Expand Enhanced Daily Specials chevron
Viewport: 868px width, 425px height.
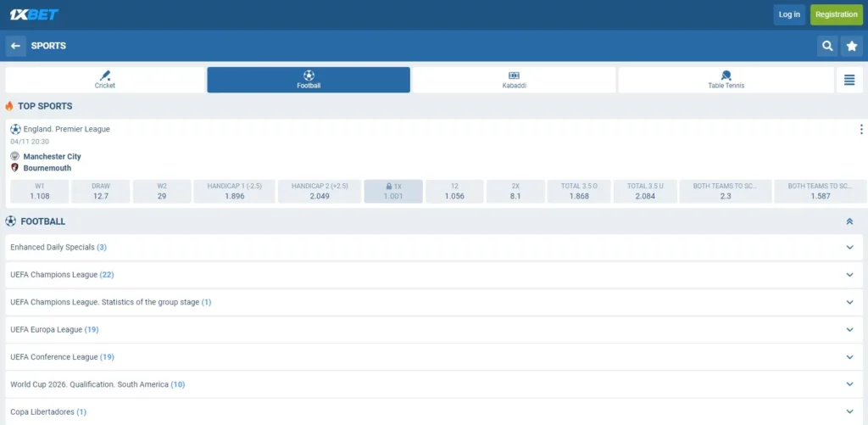(849, 247)
